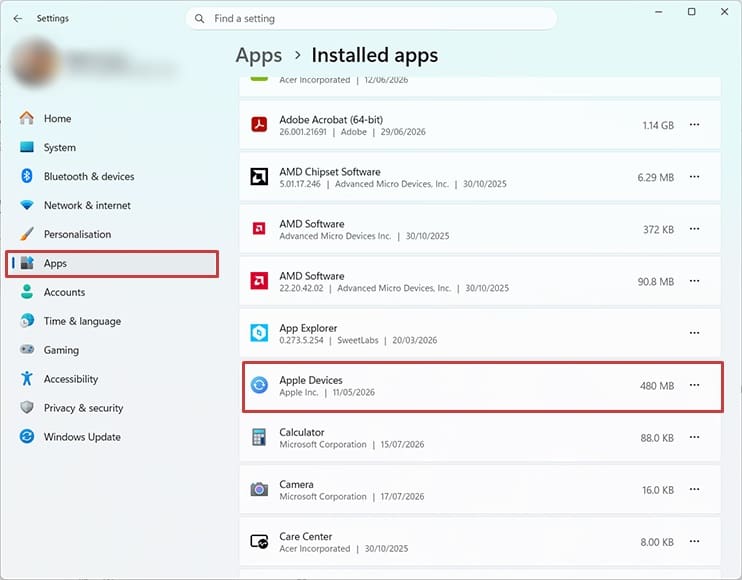The height and width of the screenshot is (580, 742).
Task: Open more options for 372 KB AMD Software
Action: coord(694,229)
